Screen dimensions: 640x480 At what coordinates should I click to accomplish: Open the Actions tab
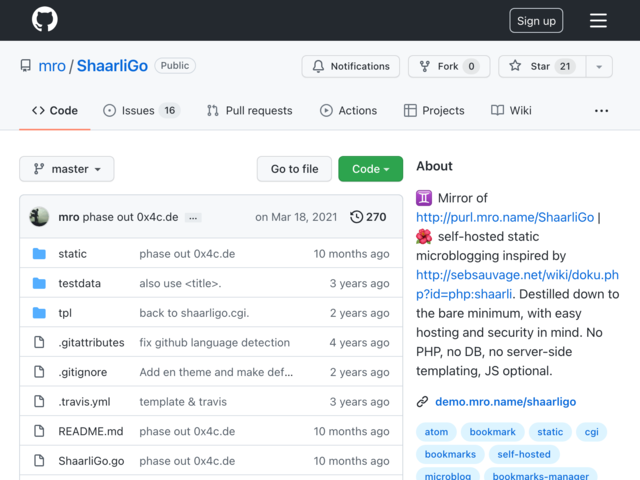click(348, 111)
